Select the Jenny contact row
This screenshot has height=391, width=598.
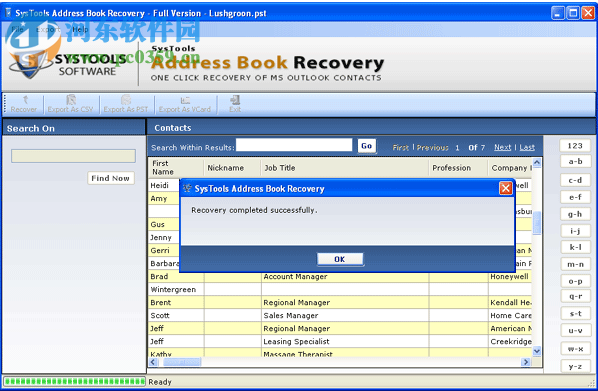tap(164, 237)
